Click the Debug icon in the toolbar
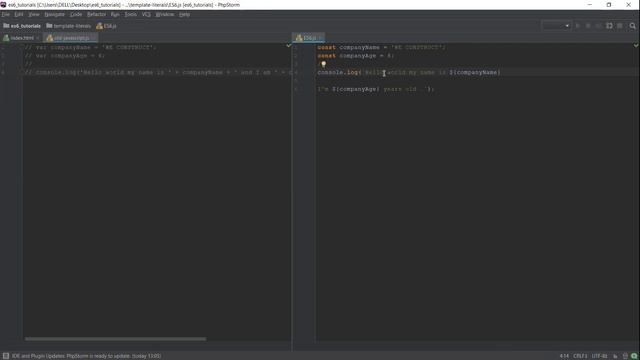The height and width of the screenshot is (360, 640). pos(588,26)
